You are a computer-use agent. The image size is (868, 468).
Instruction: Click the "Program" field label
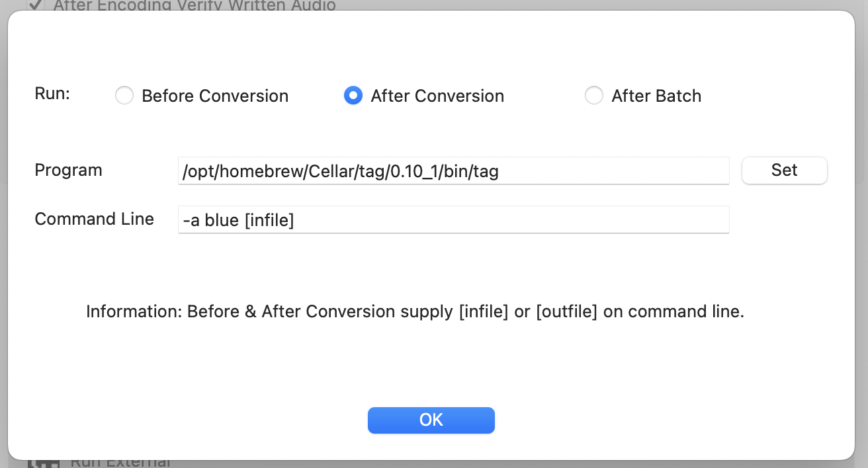coord(68,170)
